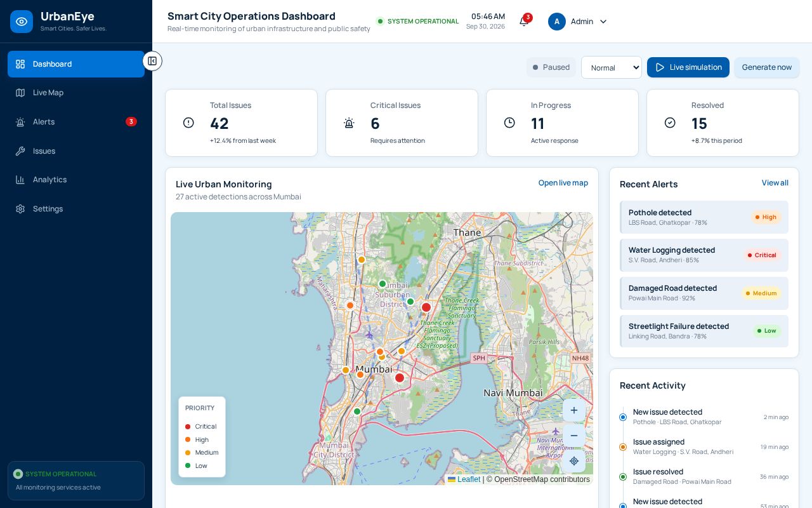Click the Resolved checkmark icon

coord(670,123)
